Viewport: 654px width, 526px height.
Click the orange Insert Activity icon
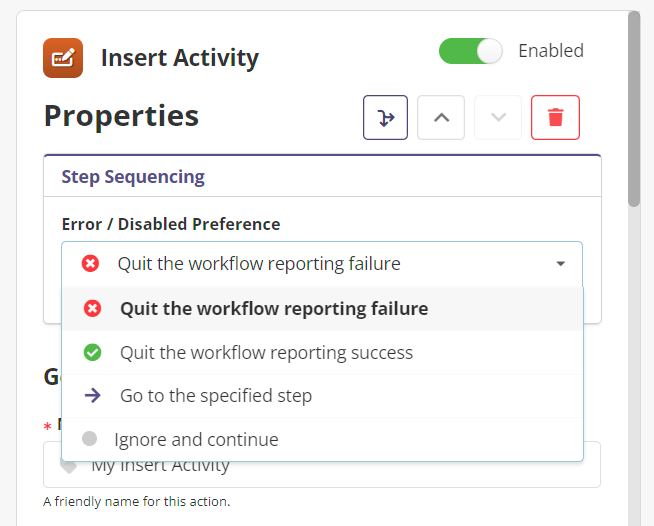click(x=63, y=58)
